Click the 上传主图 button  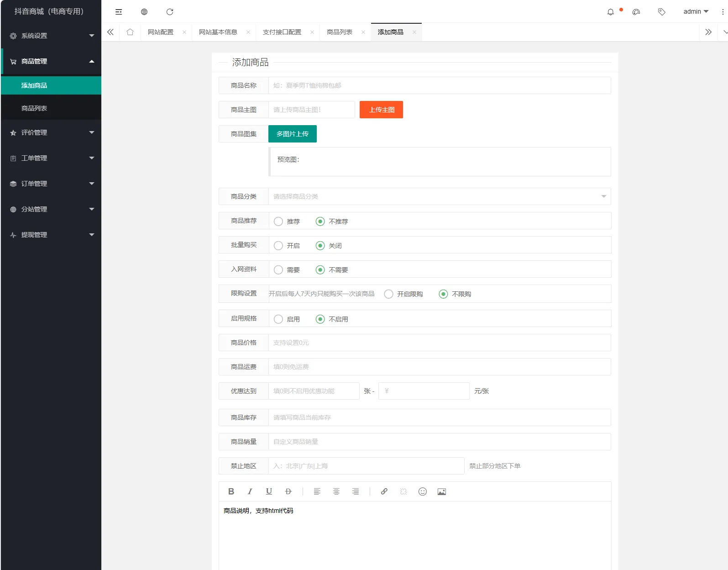tap(381, 110)
